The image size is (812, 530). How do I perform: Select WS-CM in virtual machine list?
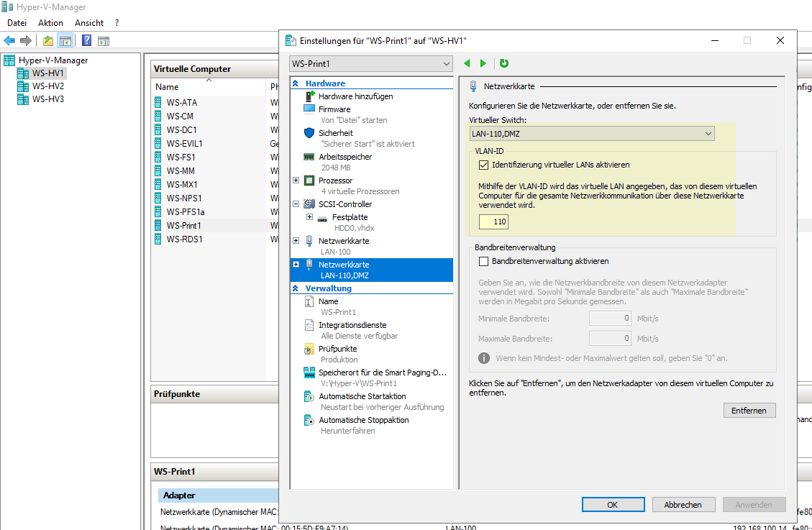tap(181, 116)
